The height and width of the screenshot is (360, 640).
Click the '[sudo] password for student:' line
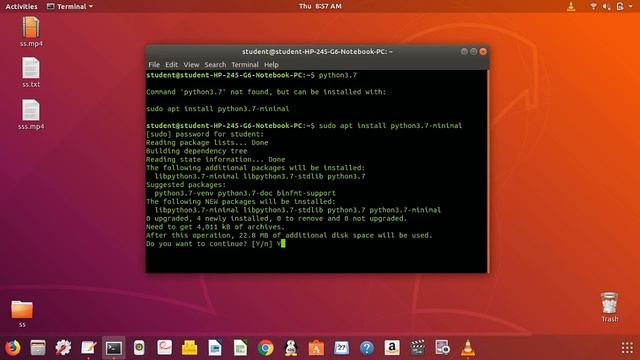click(x=205, y=134)
